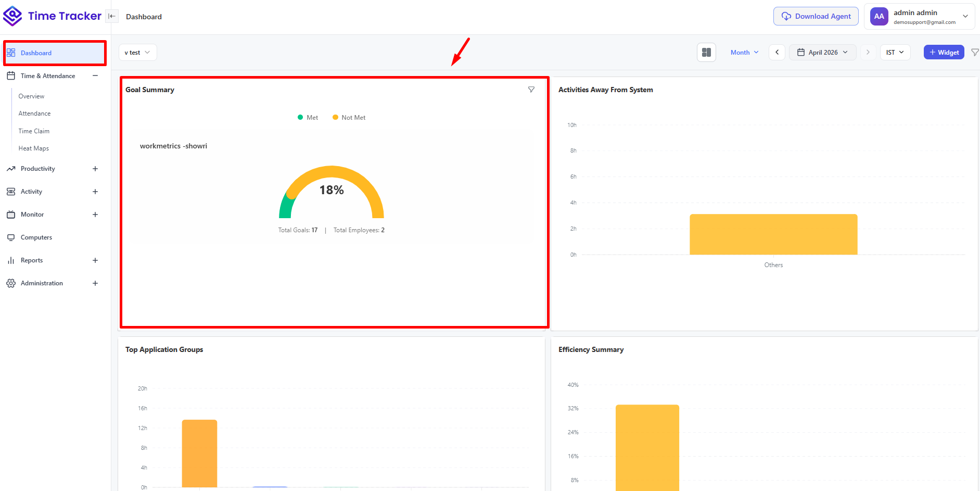Click the Goal Summary filter icon
Viewport: 980px width, 491px height.
click(531, 90)
